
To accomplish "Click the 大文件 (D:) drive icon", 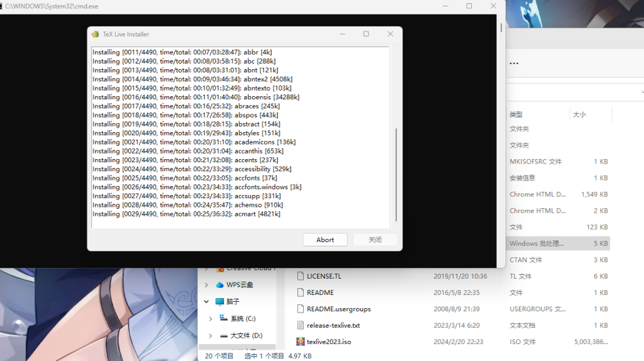I will coord(223,336).
